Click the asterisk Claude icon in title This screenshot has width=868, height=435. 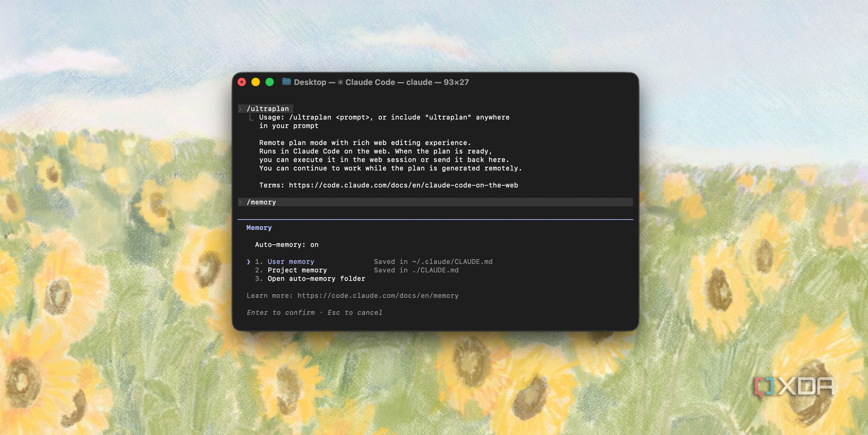pyautogui.click(x=340, y=82)
